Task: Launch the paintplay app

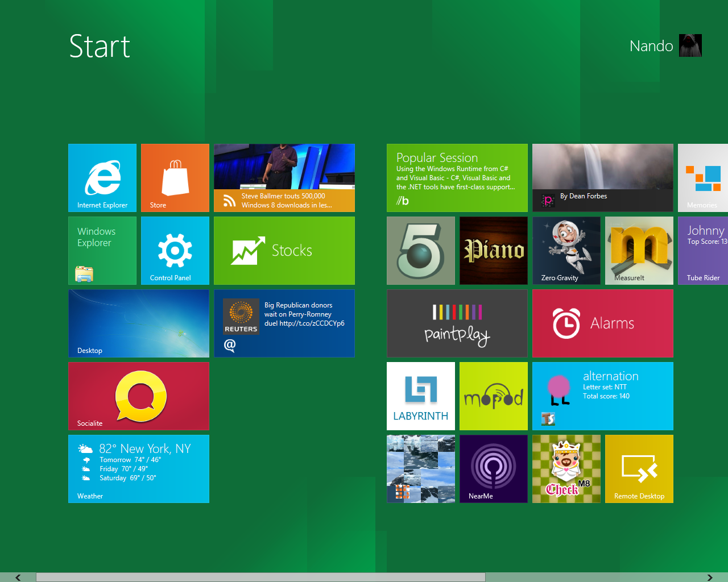Action: coord(457,323)
